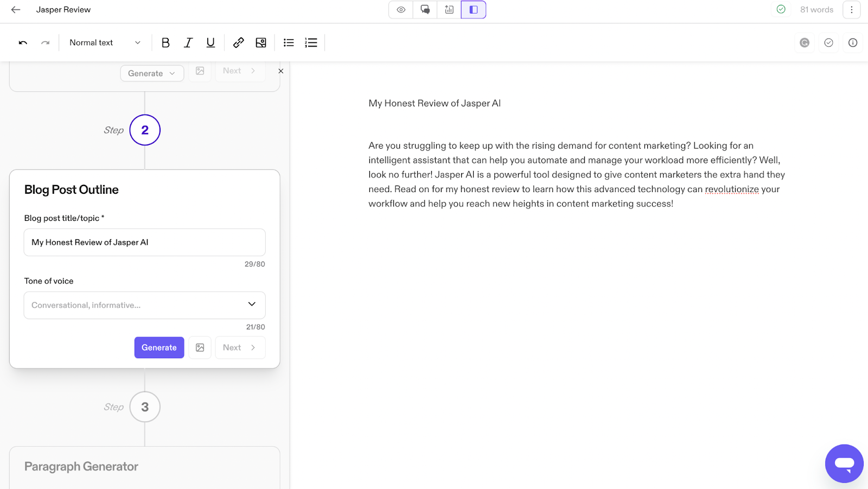Insert an image from the toolbar
868x489 pixels.
pyautogui.click(x=261, y=42)
